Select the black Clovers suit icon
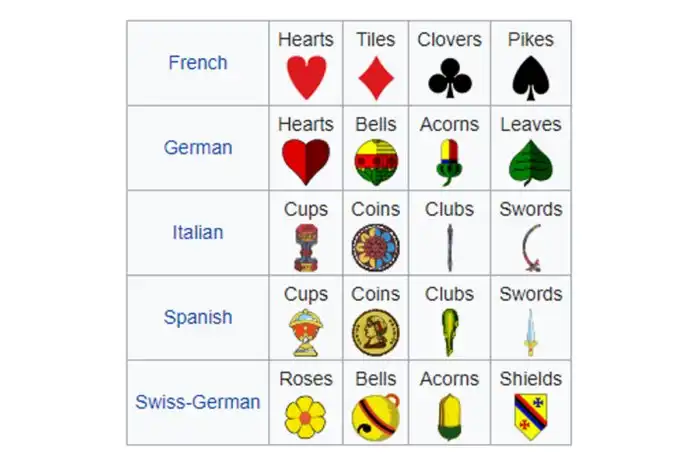Screen dimensions: 700x467 [450, 77]
